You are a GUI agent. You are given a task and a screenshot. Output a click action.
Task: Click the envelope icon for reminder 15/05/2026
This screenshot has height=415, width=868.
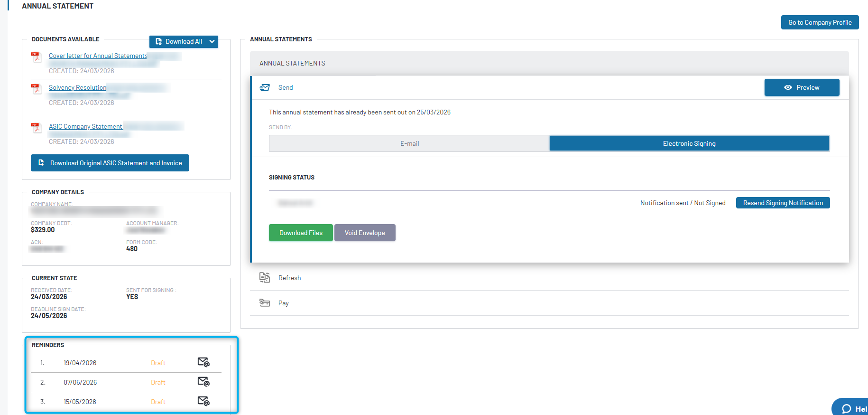[203, 401]
